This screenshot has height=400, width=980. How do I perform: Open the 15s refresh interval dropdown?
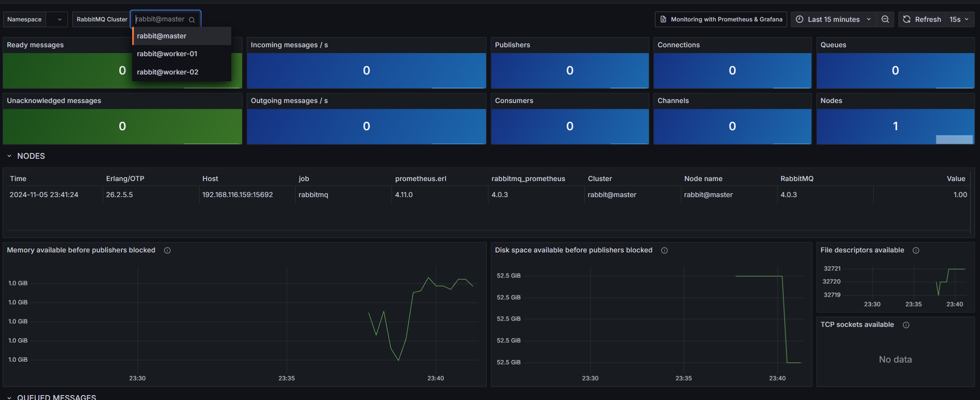(x=959, y=19)
